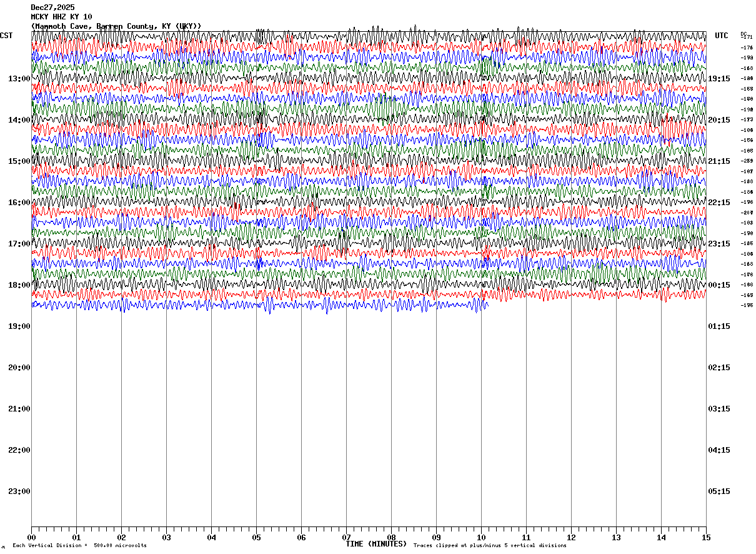Viewport: 756px width, 554px height.
Task: Select the 19:00 CST time label
Action: pyautogui.click(x=19, y=326)
